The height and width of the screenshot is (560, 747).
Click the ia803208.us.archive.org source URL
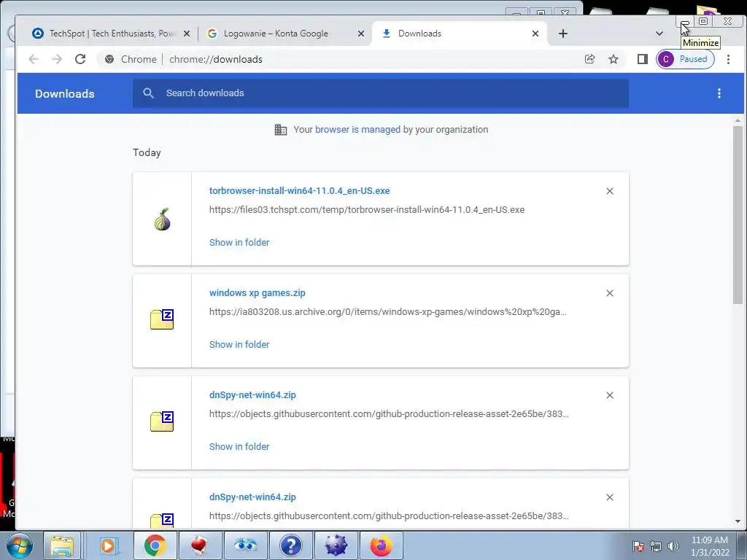click(388, 312)
